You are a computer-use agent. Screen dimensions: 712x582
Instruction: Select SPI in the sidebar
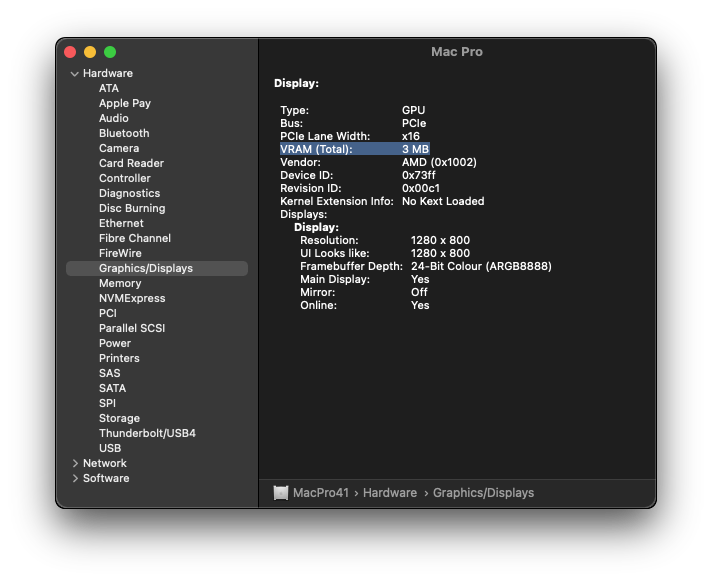pos(107,403)
